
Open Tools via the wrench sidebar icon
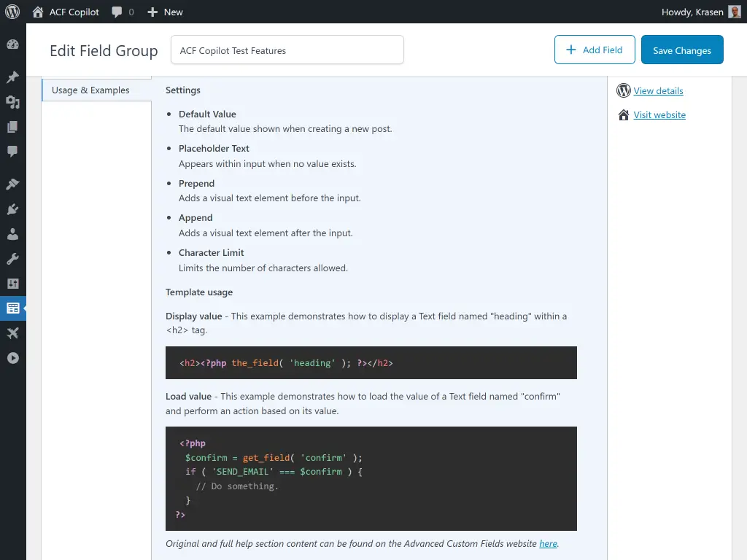[x=13, y=258]
